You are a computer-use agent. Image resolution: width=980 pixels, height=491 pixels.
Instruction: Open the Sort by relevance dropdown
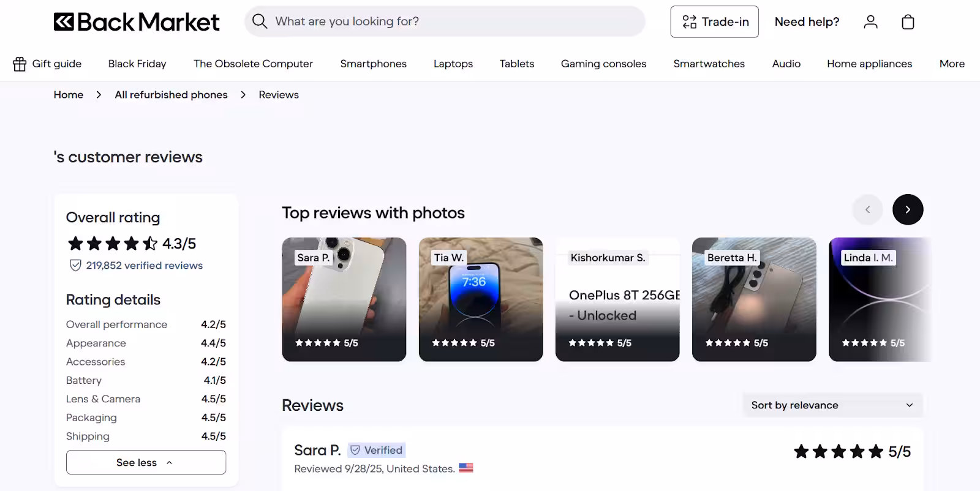coord(832,405)
